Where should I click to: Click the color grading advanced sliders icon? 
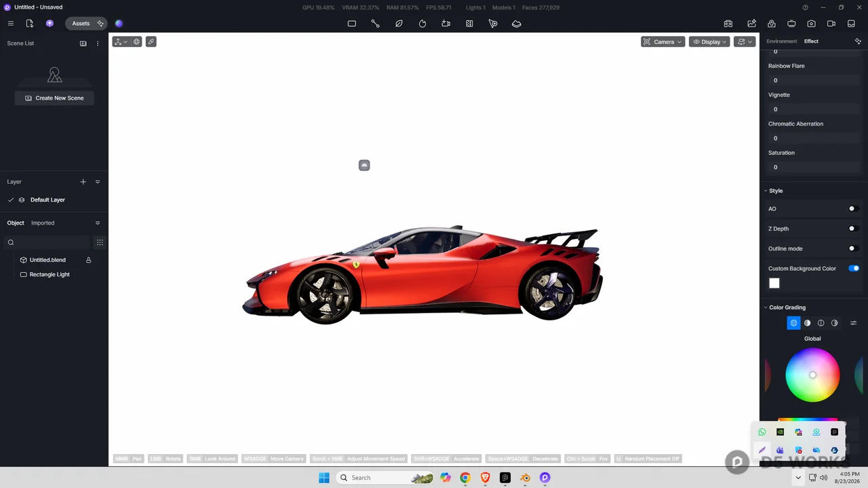pyautogui.click(x=854, y=323)
